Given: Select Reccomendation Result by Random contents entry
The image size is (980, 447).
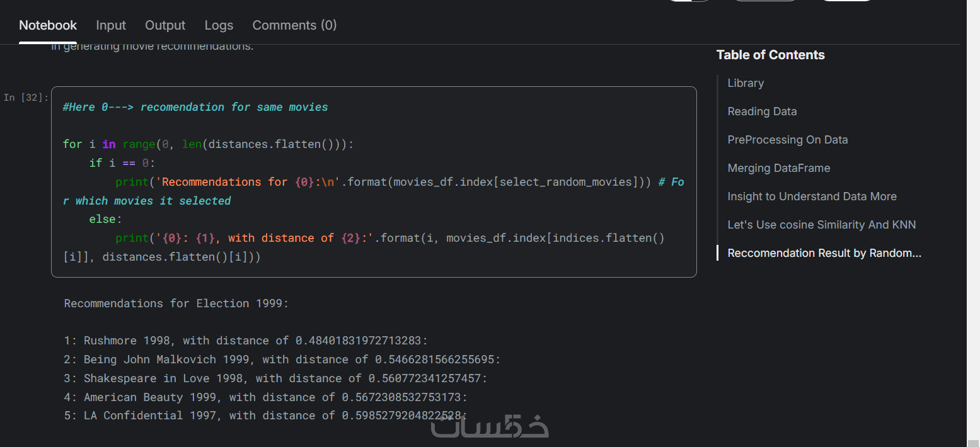Looking at the screenshot, I should 824,253.
